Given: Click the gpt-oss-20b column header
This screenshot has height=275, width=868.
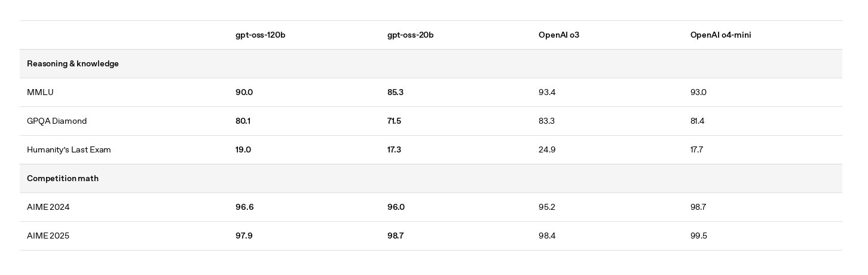Looking at the screenshot, I should [410, 35].
